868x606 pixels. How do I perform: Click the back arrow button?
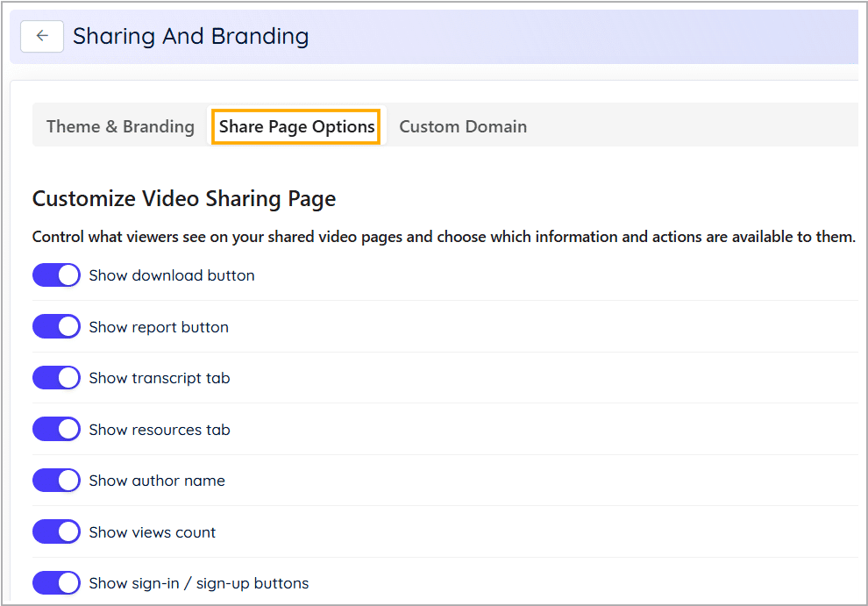point(42,37)
